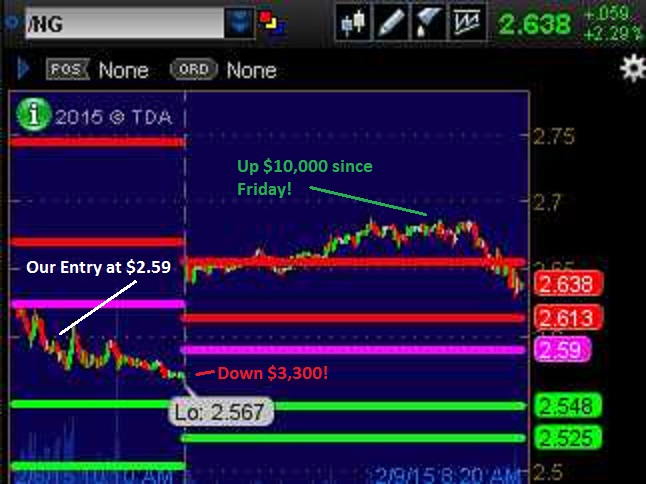Select the magenta 2.59 price level label
The image size is (646, 484).
tap(567, 350)
